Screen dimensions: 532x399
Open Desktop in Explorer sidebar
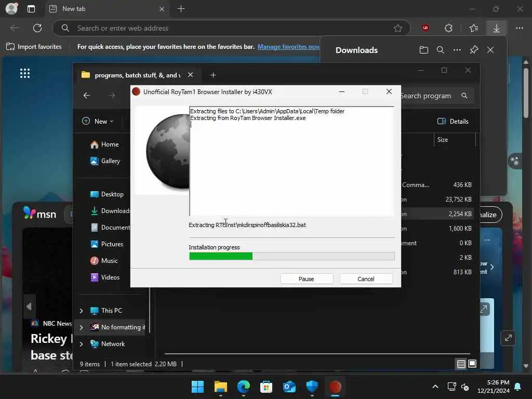tap(107, 194)
